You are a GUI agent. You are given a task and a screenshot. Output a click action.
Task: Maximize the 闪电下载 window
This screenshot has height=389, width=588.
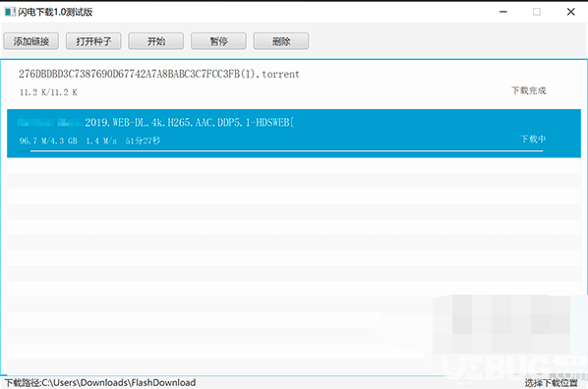click(537, 12)
